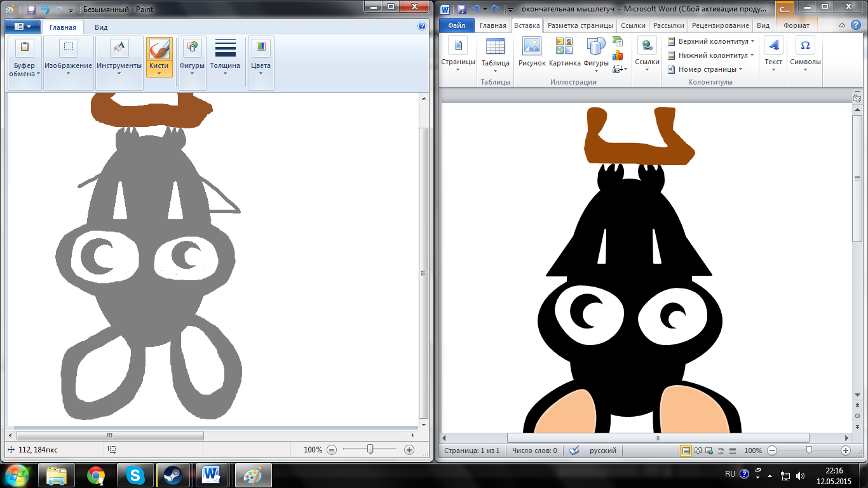The image size is (868, 488).
Task: Select Draft view button in Word
Action: [732, 451]
